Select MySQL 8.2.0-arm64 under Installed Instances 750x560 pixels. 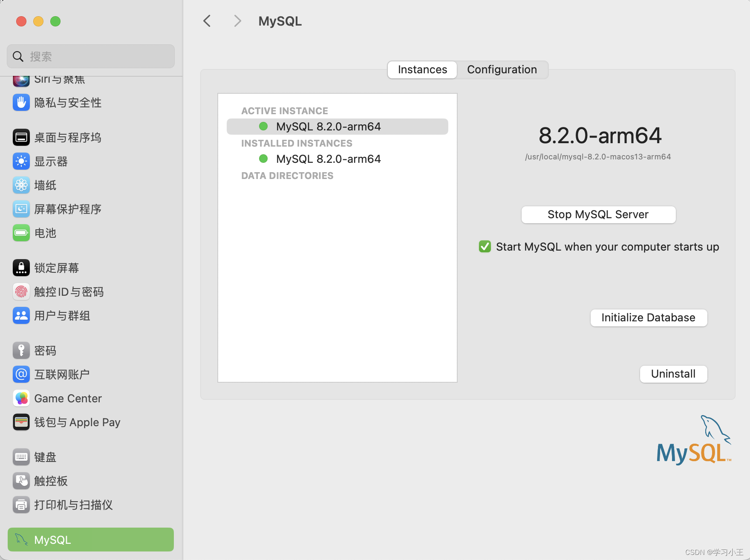(x=328, y=159)
